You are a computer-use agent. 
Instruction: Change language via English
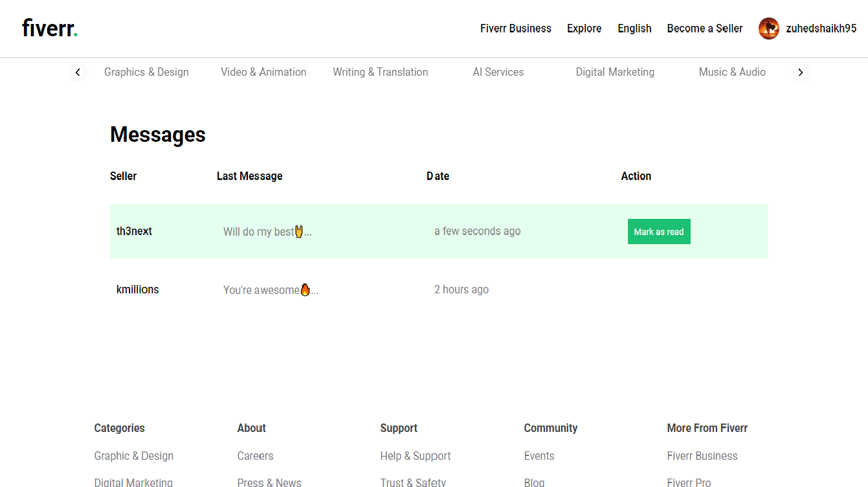(x=634, y=28)
